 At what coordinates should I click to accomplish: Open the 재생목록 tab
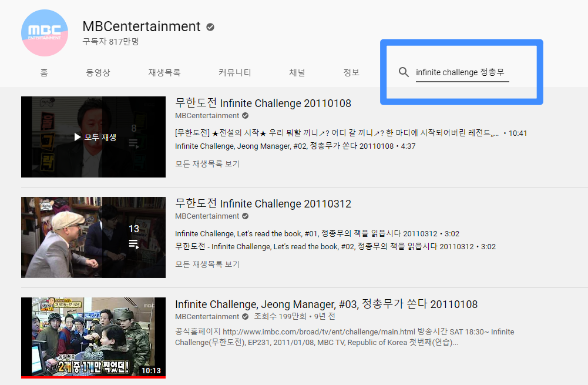164,72
